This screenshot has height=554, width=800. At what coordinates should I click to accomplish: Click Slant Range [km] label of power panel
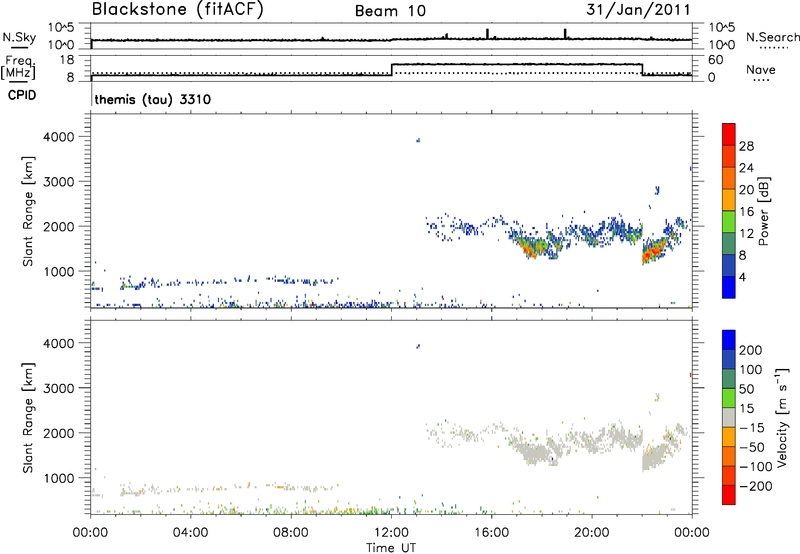click(x=28, y=211)
